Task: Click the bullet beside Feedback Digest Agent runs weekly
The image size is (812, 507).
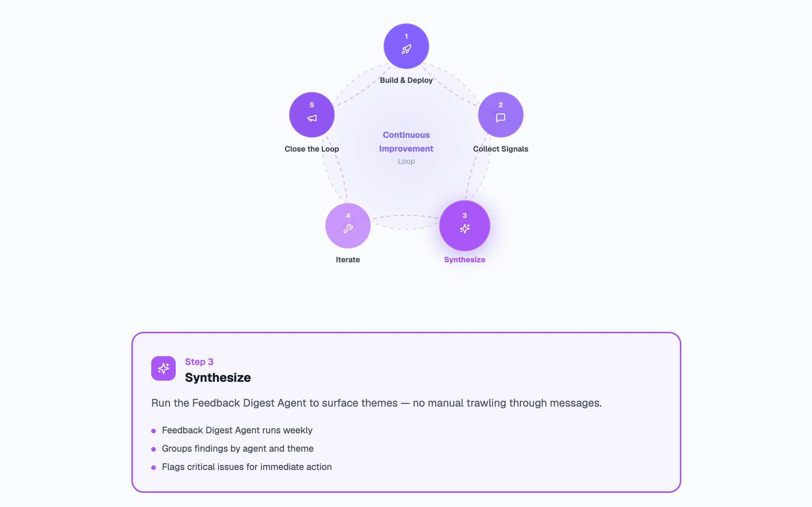Action: (x=154, y=430)
